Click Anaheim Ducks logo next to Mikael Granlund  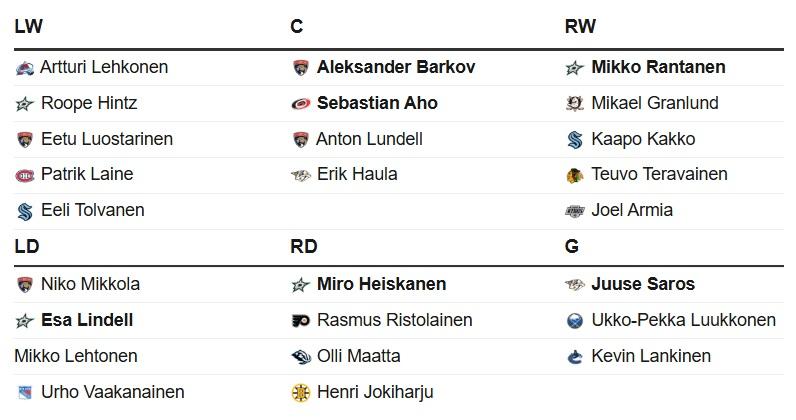575,104
